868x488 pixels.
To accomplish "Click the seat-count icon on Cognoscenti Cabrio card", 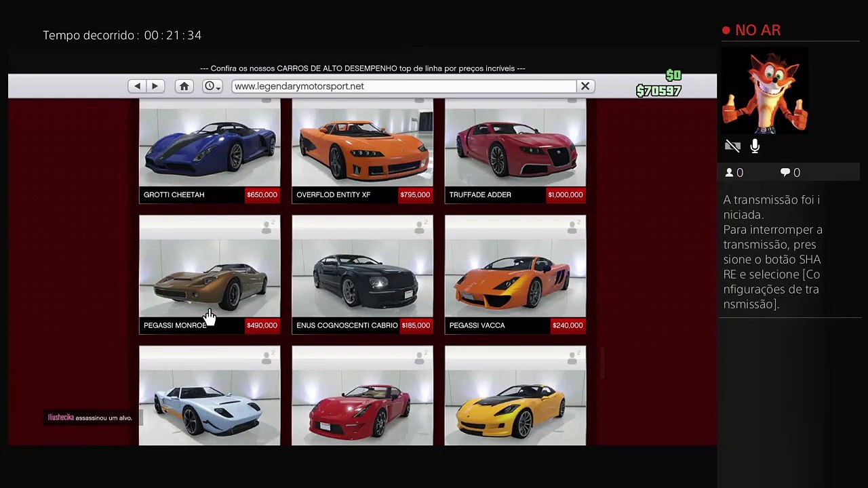I will point(421,227).
